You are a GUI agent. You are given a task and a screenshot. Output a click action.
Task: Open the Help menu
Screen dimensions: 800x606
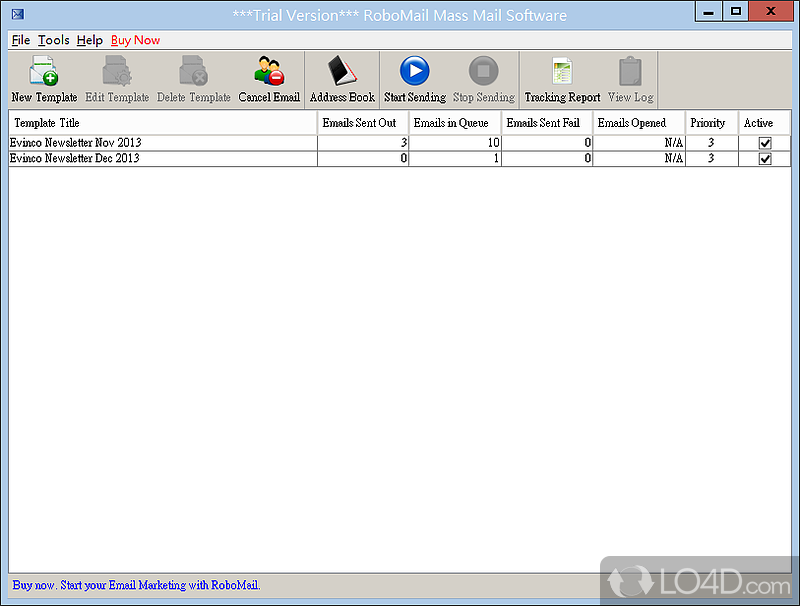(90, 40)
